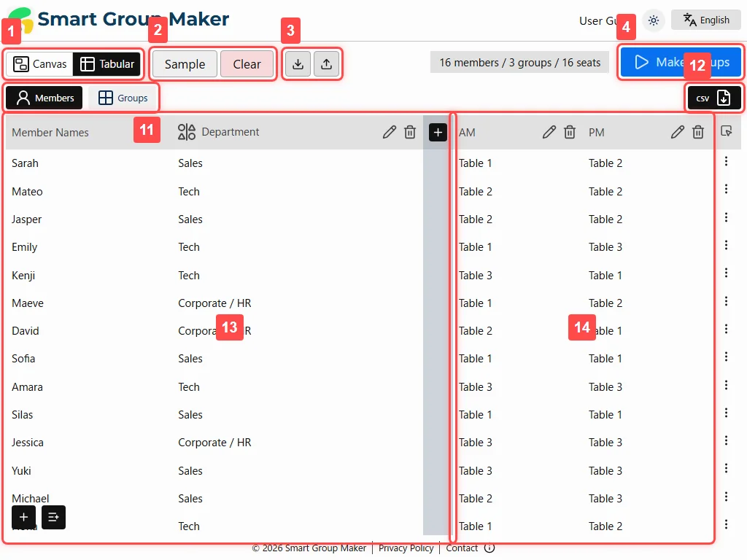Click the icon right of PM header
Image resolution: width=747 pixels, height=560 pixels.
727,131
